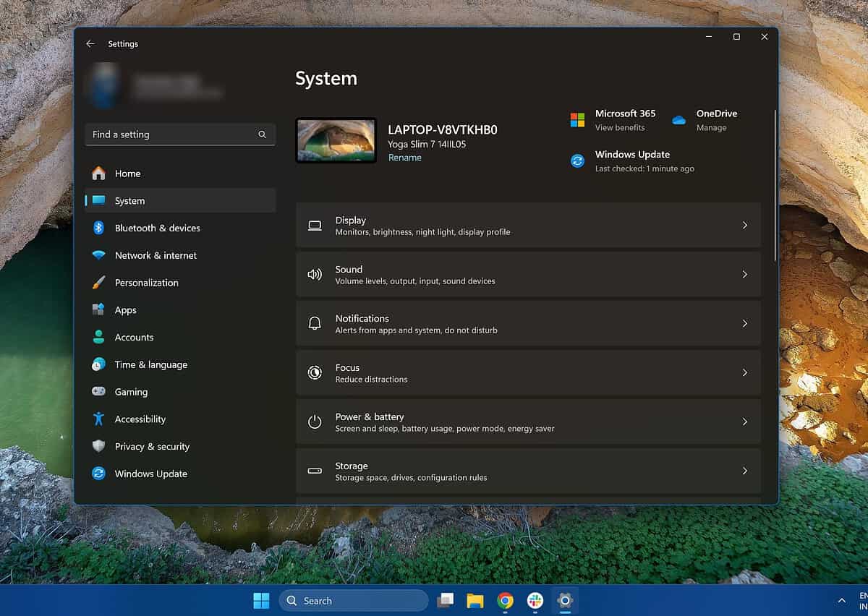This screenshot has height=616, width=868.
Task: Click the Notifications bell icon
Action: (315, 323)
